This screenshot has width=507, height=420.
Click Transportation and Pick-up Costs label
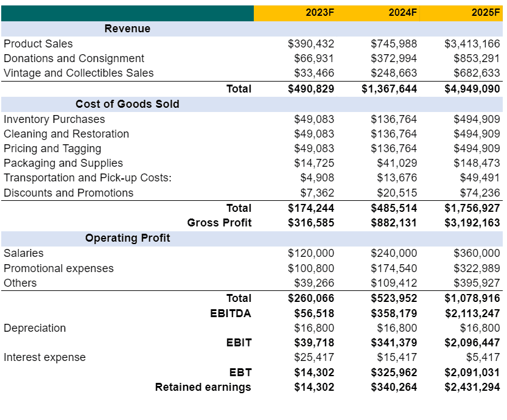click(x=88, y=178)
